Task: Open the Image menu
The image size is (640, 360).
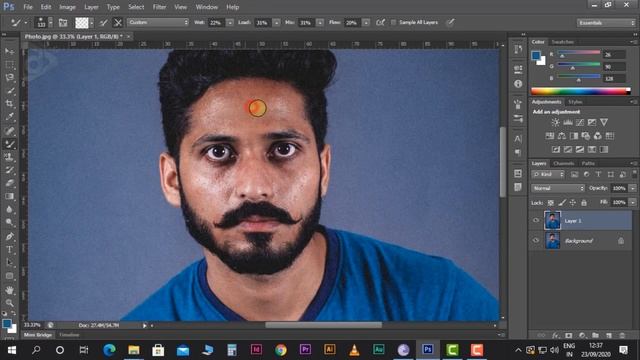Action: click(67, 7)
